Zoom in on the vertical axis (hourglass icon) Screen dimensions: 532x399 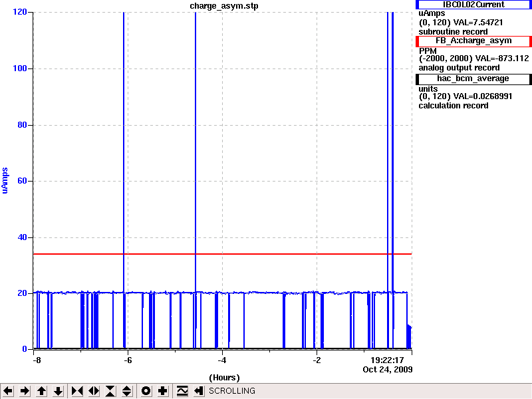coord(110,391)
